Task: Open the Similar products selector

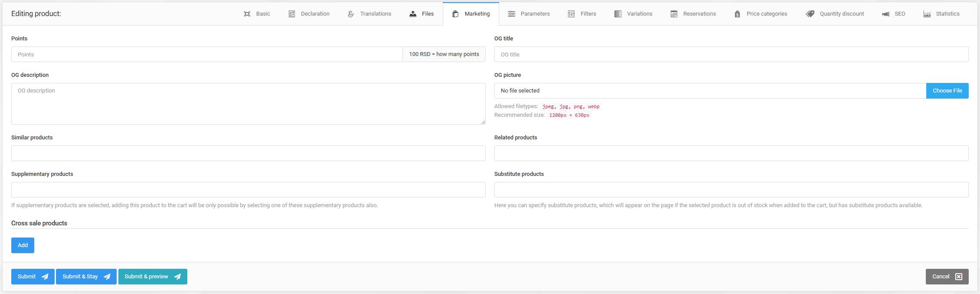Action: [248, 153]
